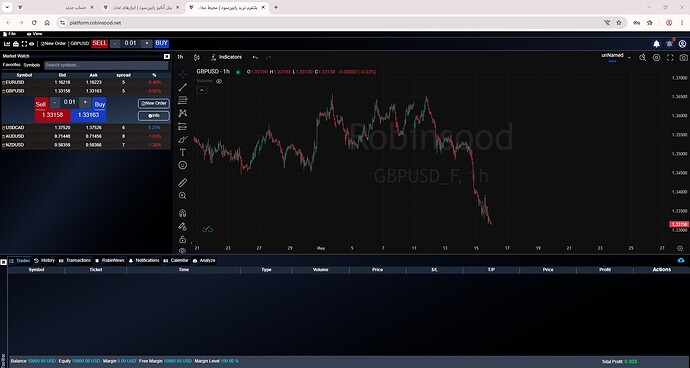Decrease volume with top toolbar minus
The height and width of the screenshot is (368, 690).
[x=115, y=43]
